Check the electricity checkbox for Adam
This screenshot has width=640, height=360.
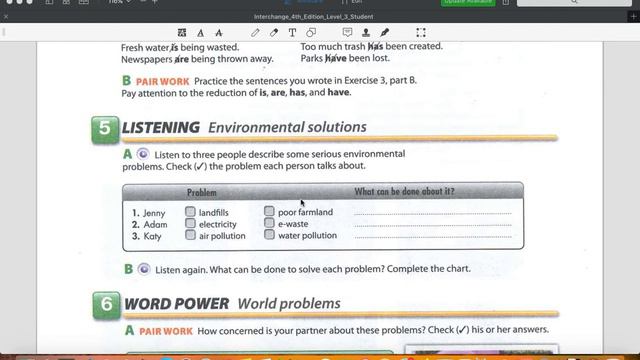click(x=190, y=223)
